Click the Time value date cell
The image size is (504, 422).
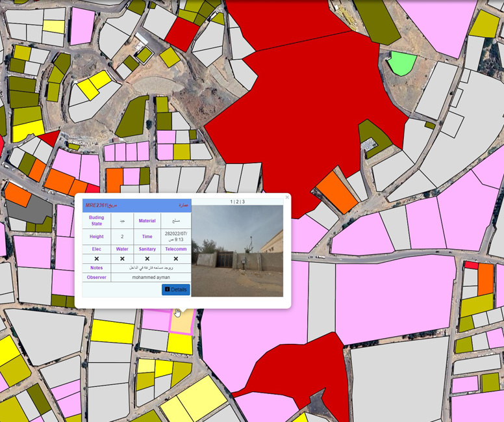tap(175, 237)
